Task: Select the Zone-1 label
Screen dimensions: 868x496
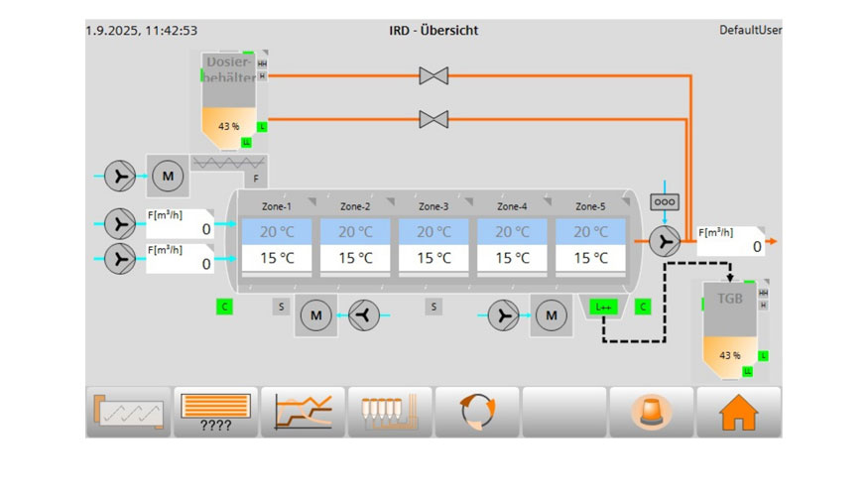Action: (276, 206)
